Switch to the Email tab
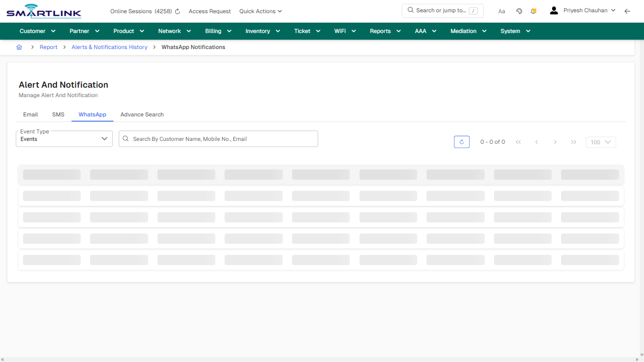Viewport: 644px width, 362px height. (30, 114)
